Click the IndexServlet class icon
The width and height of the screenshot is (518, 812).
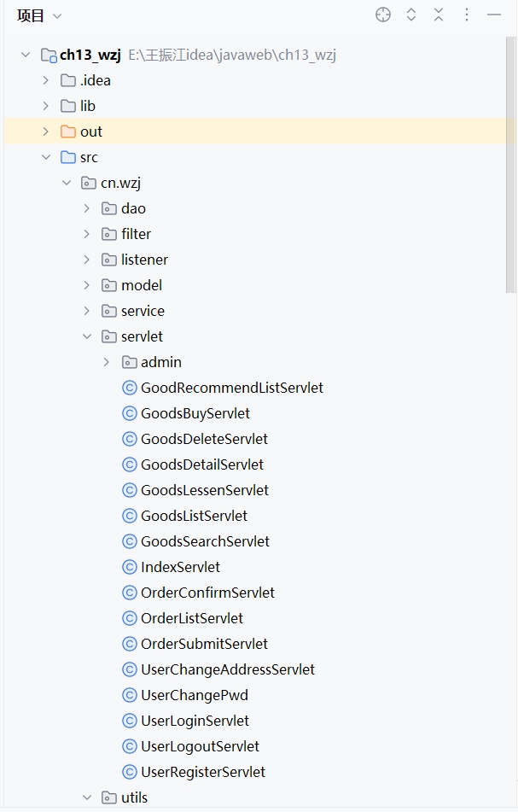pos(130,567)
